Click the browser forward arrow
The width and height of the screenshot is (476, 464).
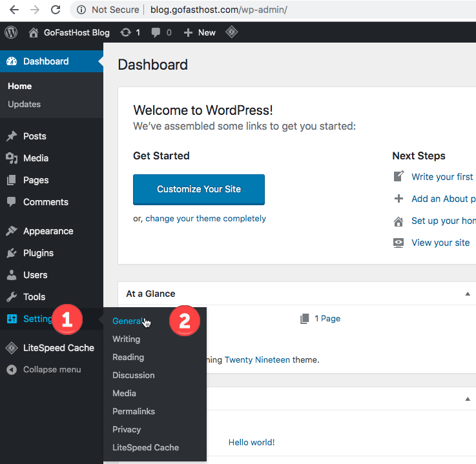35,10
